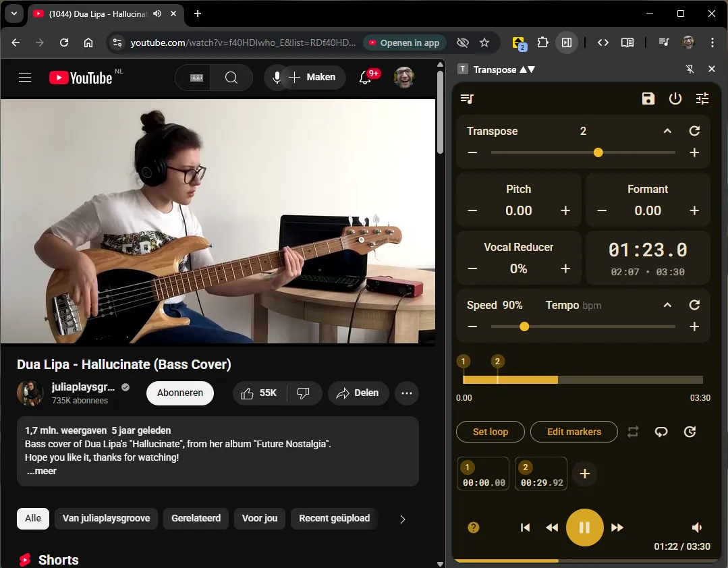Click the power icon to disable Transpose
Image resolution: width=728 pixels, height=568 pixels.
pos(675,98)
